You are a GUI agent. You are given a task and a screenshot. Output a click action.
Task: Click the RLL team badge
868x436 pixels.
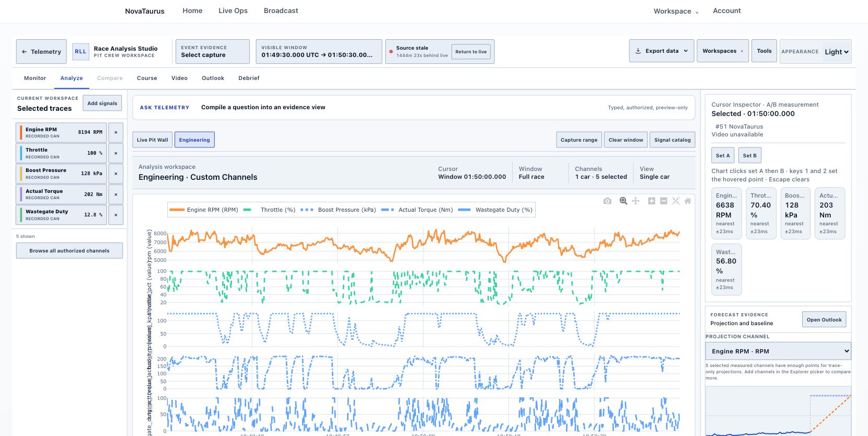click(x=80, y=52)
